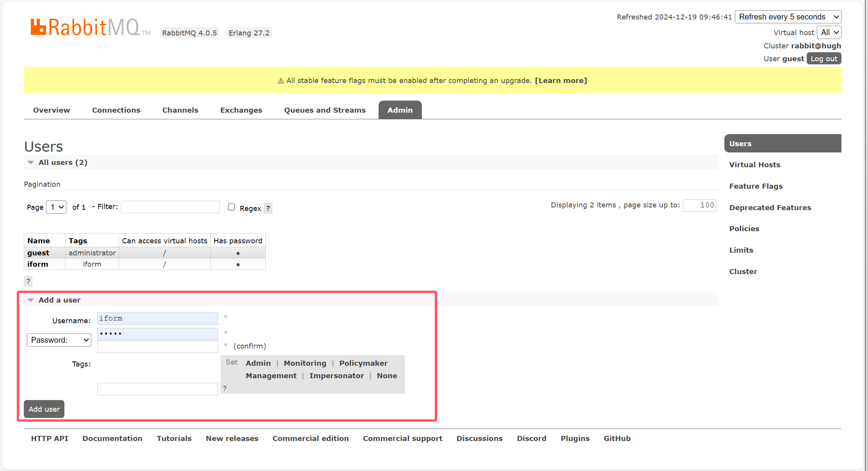Switch to the Exchanges tab
Viewport: 868px width, 471px height.
pyautogui.click(x=241, y=110)
